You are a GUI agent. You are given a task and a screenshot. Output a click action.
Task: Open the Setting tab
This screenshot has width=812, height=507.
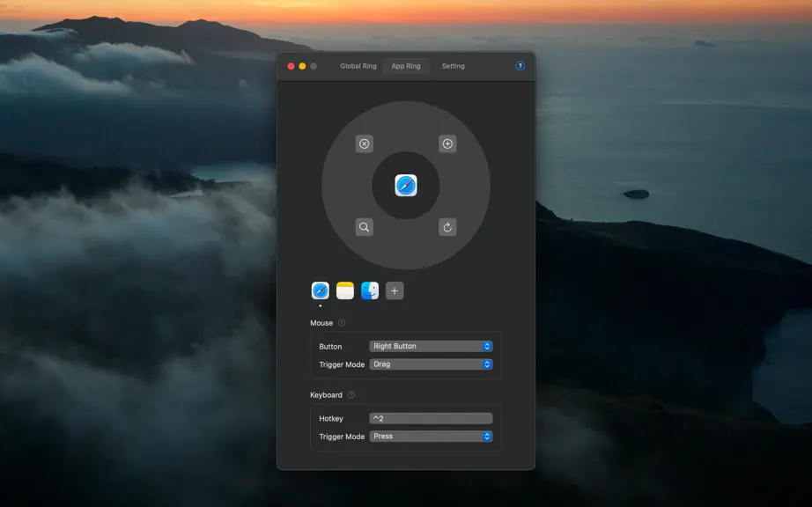[454, 66]
